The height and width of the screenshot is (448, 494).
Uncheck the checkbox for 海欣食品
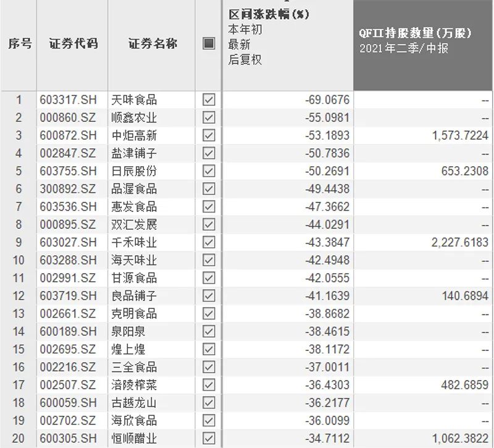(x=209, y=420)
